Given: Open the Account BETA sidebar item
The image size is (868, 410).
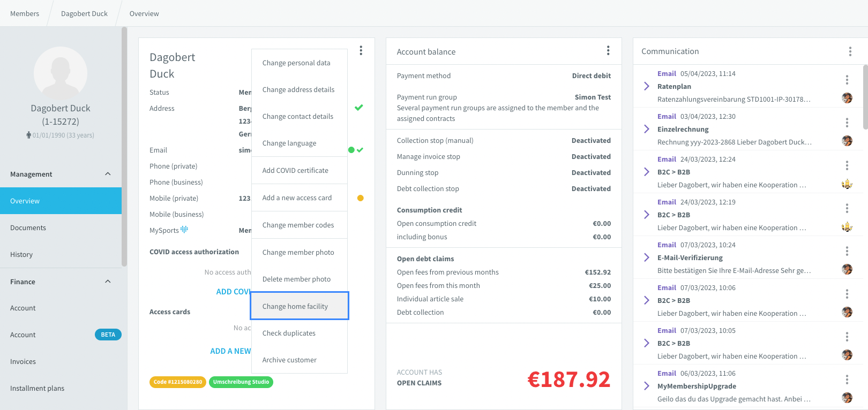Looking at the screenshot, I should pyautogui.click(x=61, y=335).
